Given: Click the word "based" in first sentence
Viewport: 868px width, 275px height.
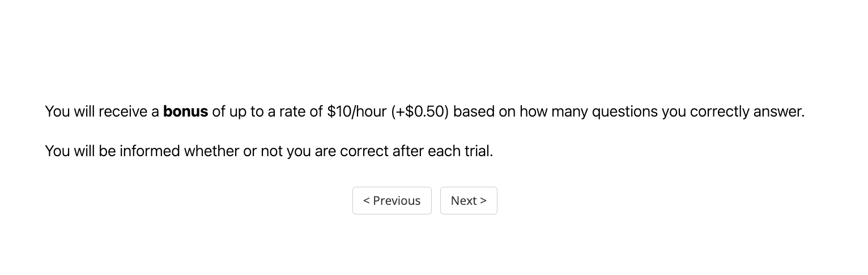Looking at the screenshot, I should coord(472,111).
